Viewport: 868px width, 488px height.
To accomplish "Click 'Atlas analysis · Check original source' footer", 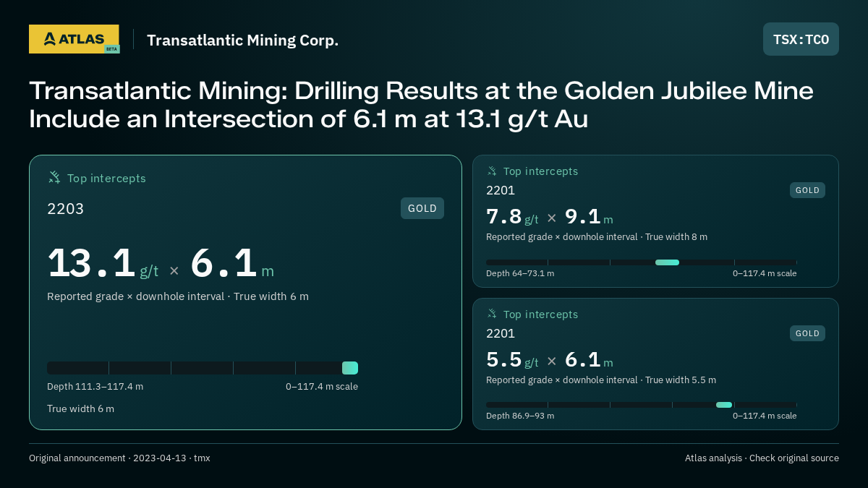I will [762, 458].
